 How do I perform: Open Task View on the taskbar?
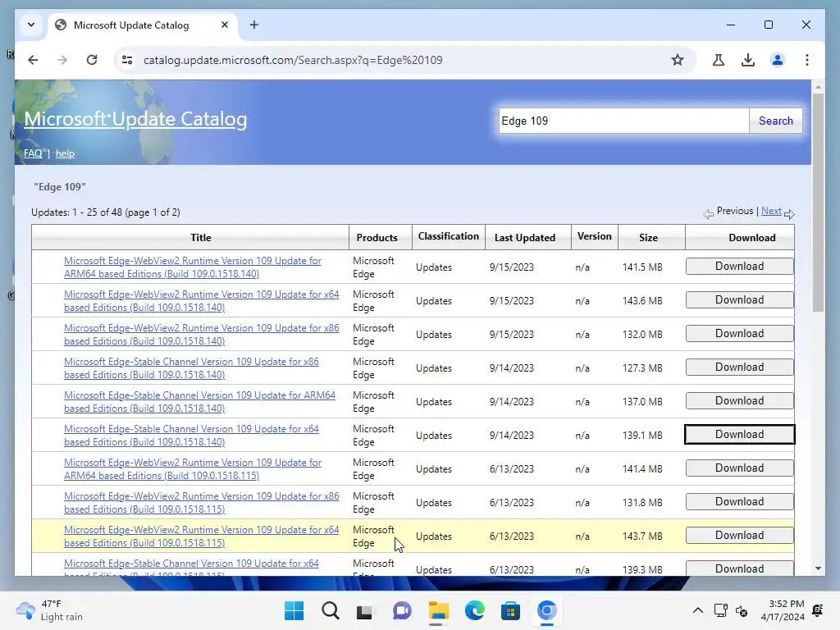[x=365, y=610]
